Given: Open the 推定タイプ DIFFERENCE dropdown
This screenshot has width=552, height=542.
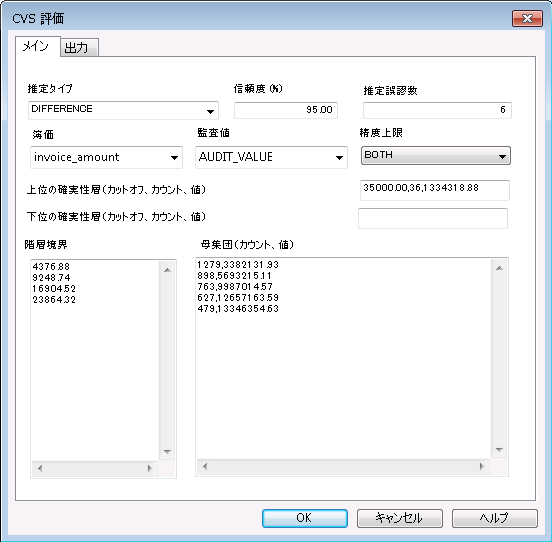Looking at the screenshot, I should click(123, 110).
